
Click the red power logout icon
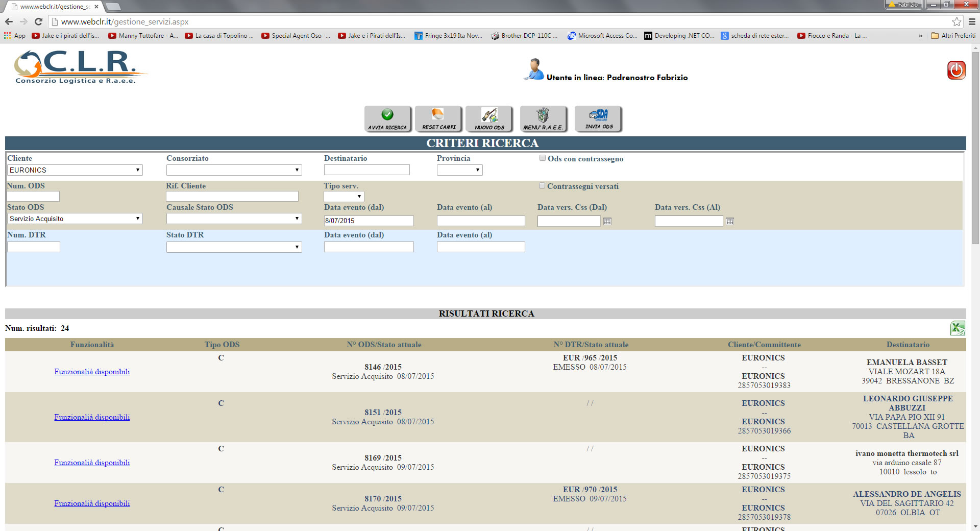point(956,70)
